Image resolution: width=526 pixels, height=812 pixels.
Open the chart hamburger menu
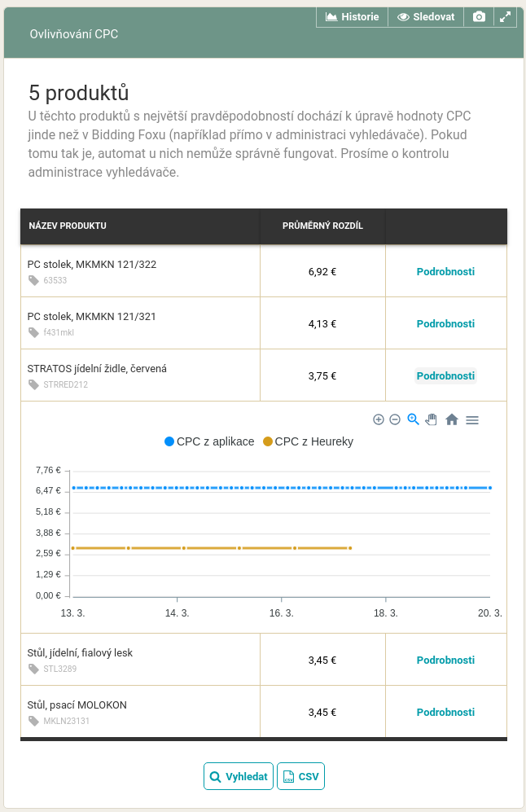(x=472, y=420)
